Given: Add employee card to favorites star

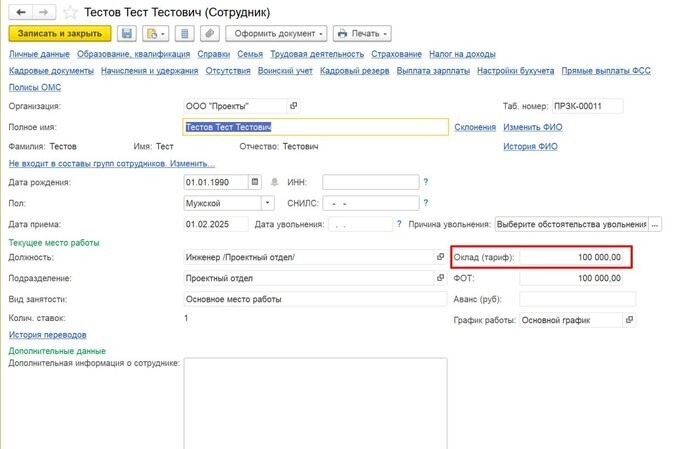Looking at the screenshot, I should pos(70,13).
